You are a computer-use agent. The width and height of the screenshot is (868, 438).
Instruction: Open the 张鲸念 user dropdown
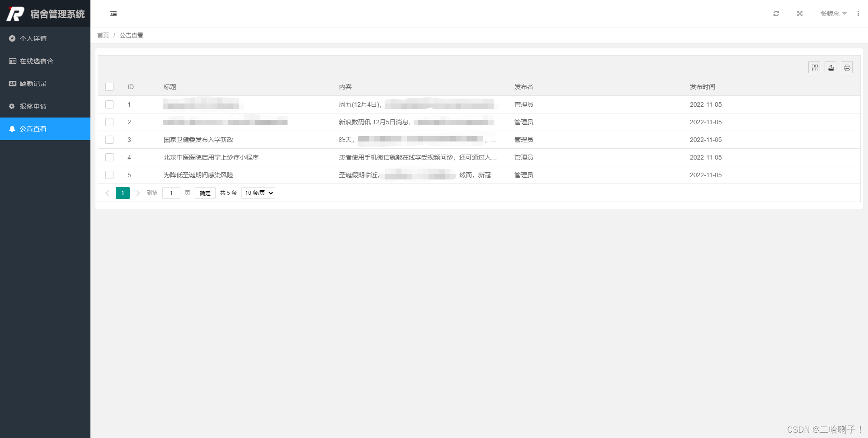coord(833,14)
